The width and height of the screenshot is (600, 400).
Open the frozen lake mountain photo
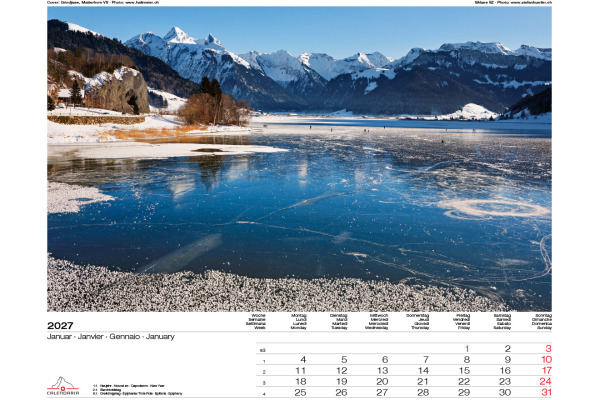click(x=299, y=159)
